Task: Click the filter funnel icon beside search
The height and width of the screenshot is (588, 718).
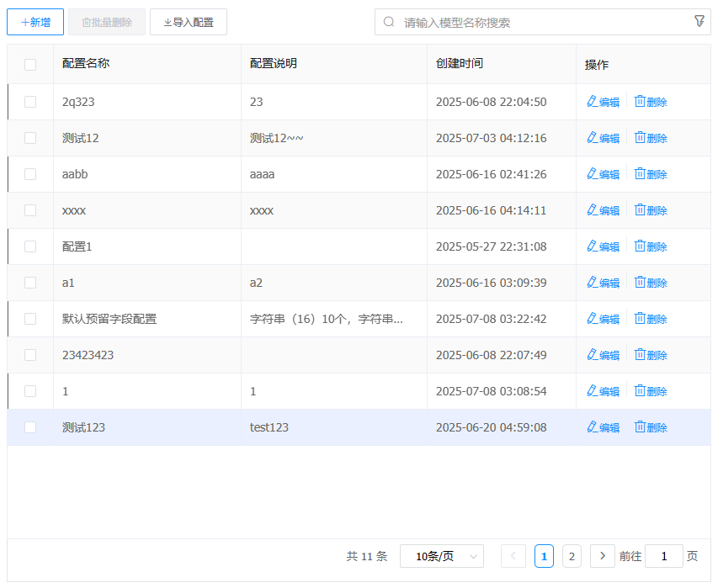Action: tap(699, 22)
